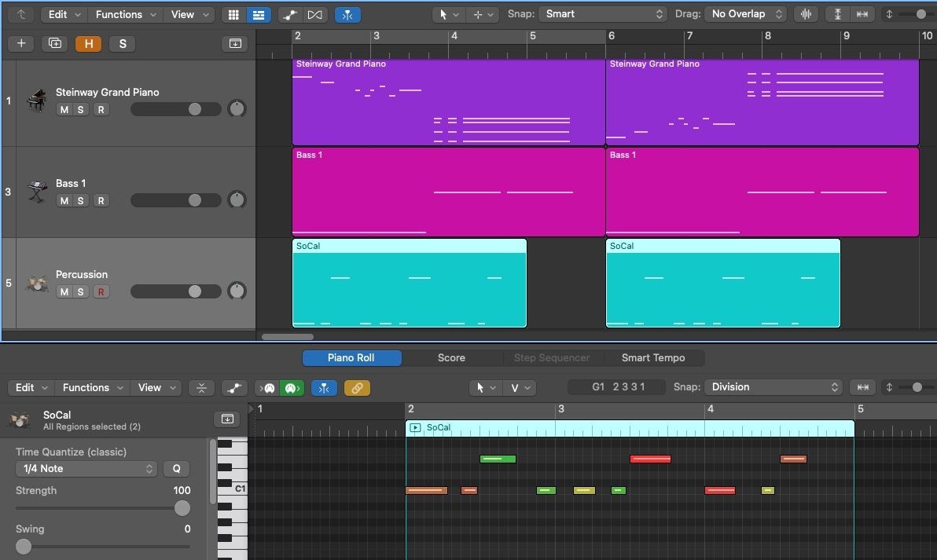
Task: Solo the Percussion track
Action: 81,292
